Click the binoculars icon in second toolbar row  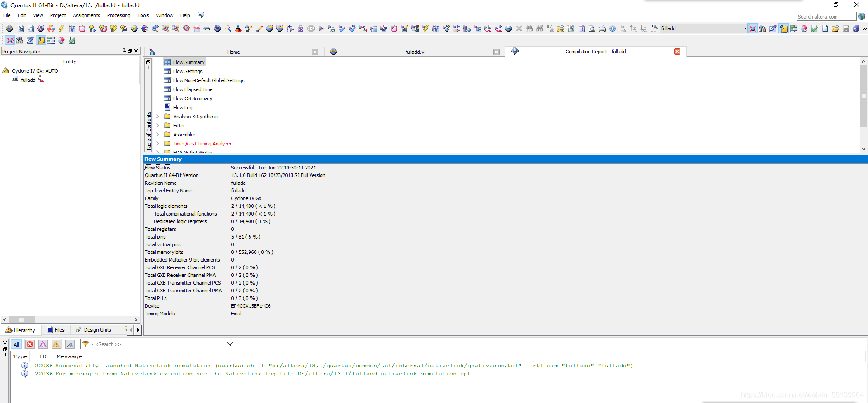[20, 40]
